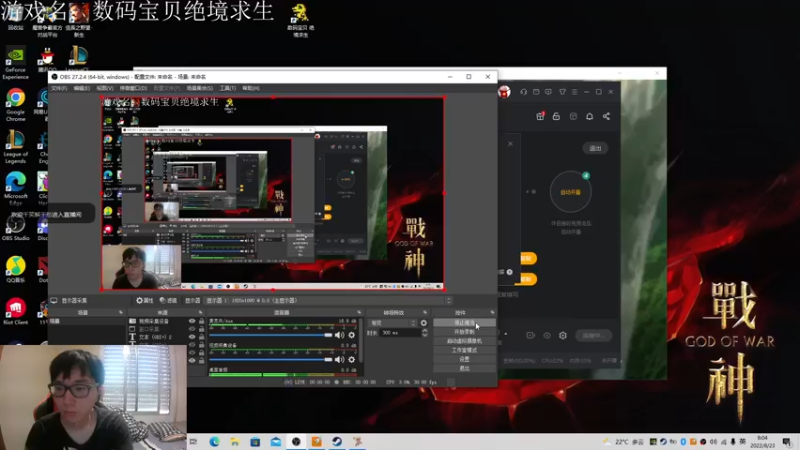Image resolution: width=800 pixels, height=450 pixels.
Task: Click the 停止推流 stop streaming button
Action: [x=464, y=322]
